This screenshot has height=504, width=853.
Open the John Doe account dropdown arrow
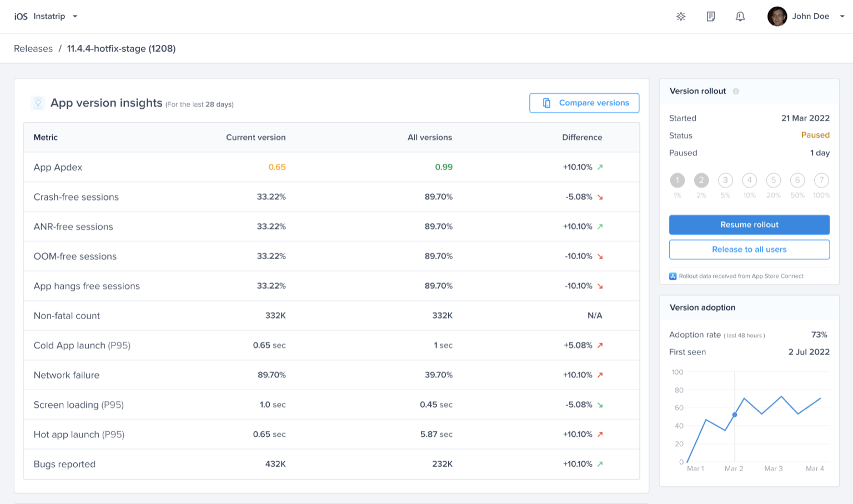(x=842, y=17)
